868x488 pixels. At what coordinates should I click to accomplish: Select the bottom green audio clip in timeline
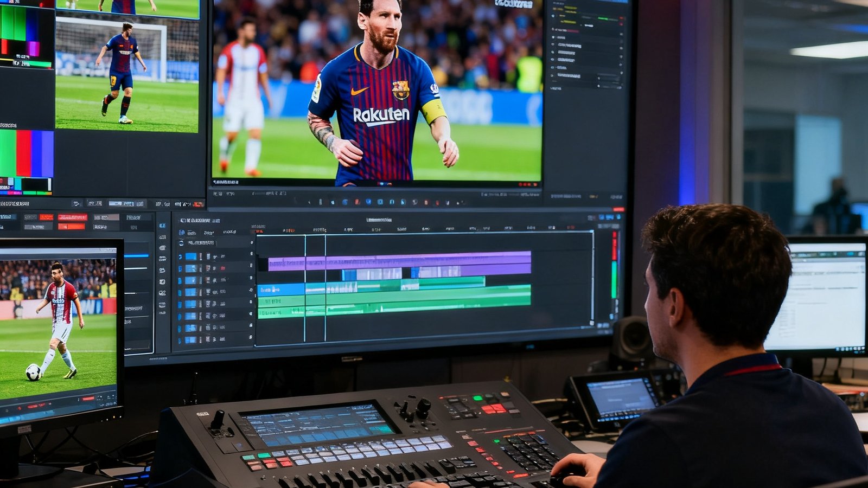394,310
